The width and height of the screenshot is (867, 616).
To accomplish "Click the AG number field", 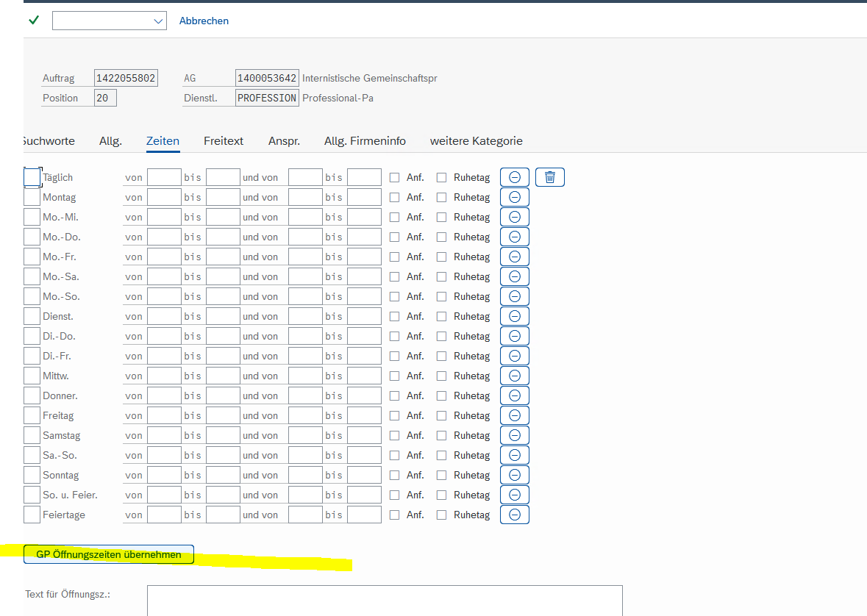I will [267, 78].
